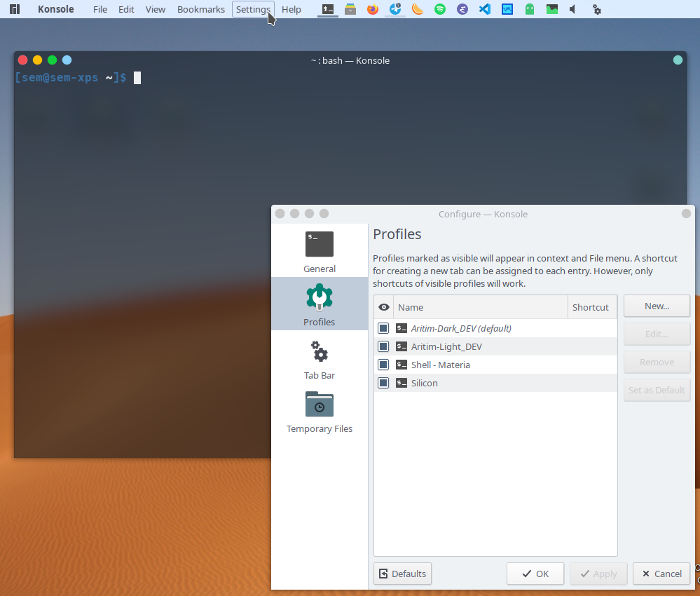Click the Konsole application name menu
This screenshot has height=596, width=700.
point(56,9)
